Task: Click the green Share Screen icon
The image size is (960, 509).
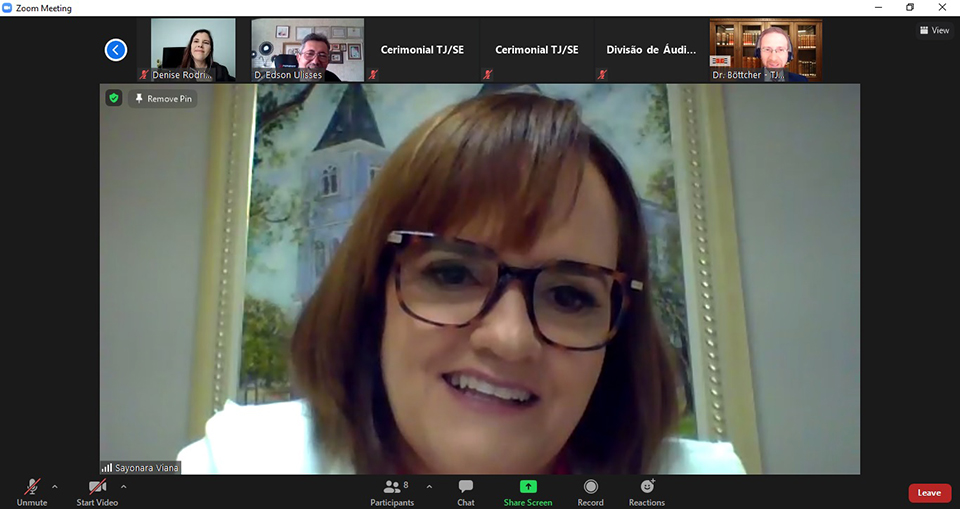Action: point(527,487)
